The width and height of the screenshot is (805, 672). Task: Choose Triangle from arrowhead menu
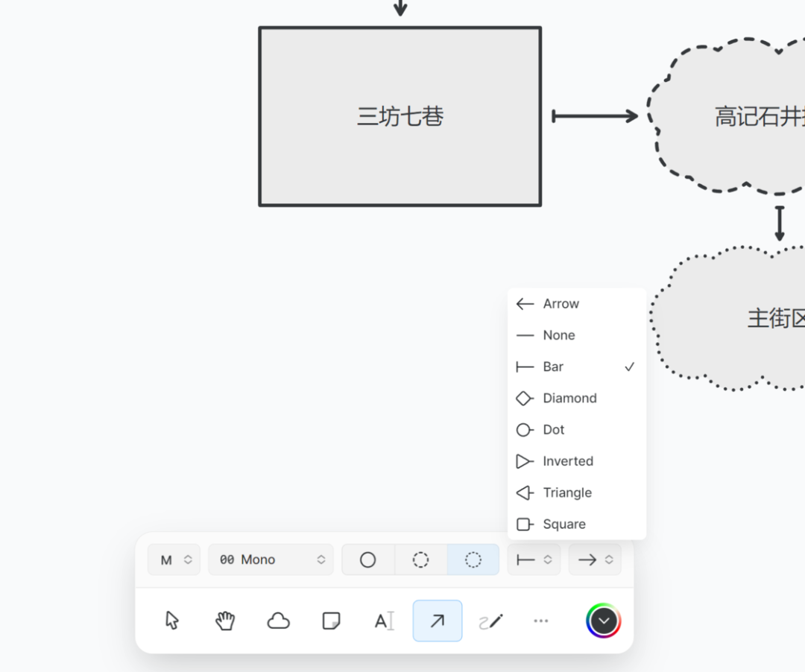(576, 492)
